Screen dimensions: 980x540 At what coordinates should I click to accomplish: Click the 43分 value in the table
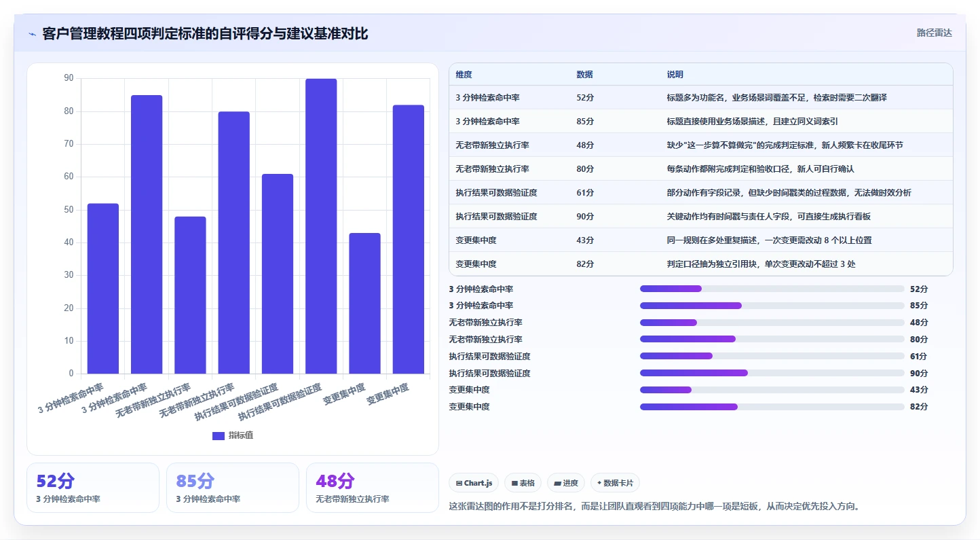click(x=585, y=240)
